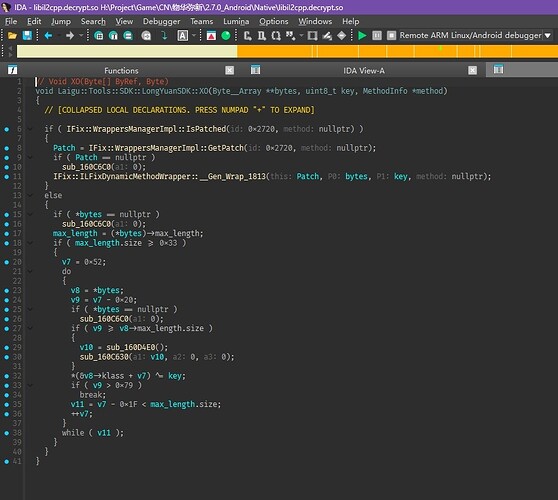Collapse the max_length.size if block at line 18

point(30,243)
